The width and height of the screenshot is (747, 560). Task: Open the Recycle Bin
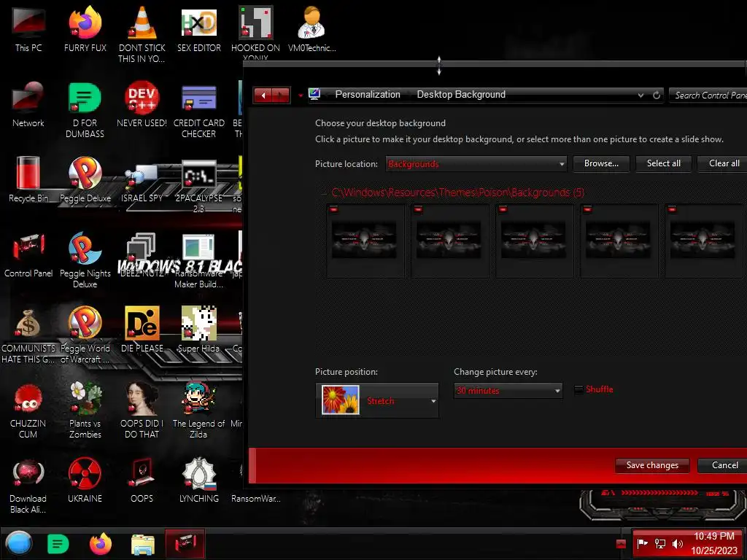point(28,180)
